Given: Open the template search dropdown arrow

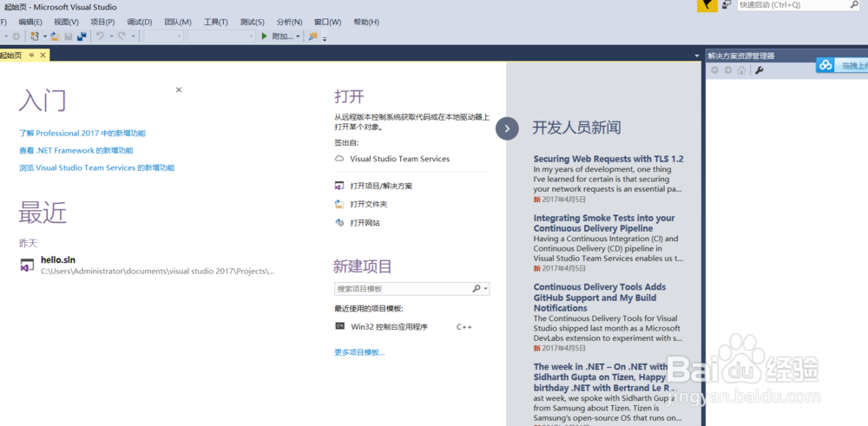Looking at the screenshot, I should (x=486, y=289).
